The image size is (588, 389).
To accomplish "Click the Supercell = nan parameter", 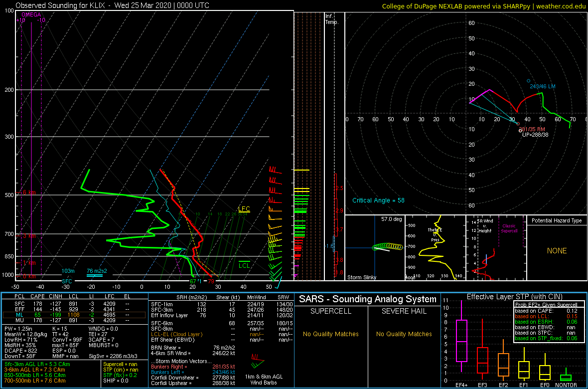I will click(x=122, y=365).
